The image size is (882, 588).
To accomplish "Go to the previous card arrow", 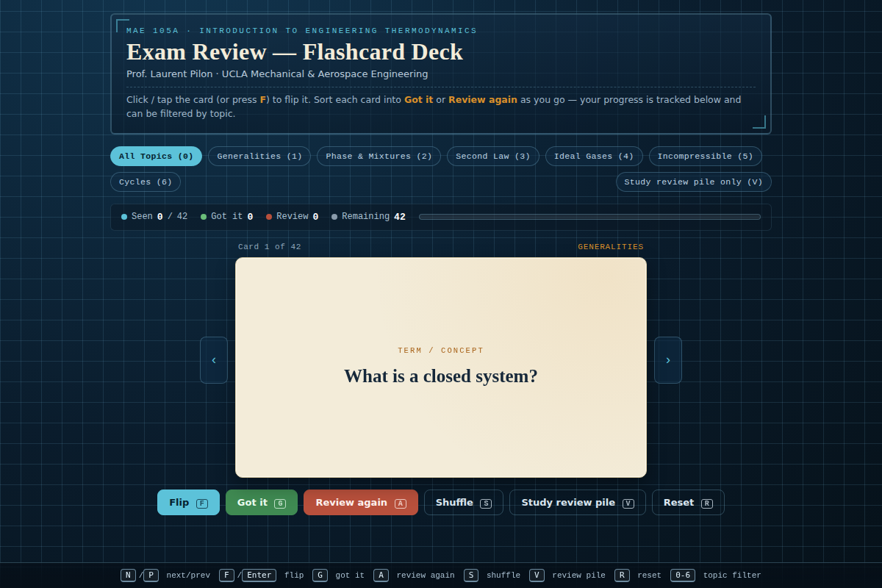I will point(214,360).
